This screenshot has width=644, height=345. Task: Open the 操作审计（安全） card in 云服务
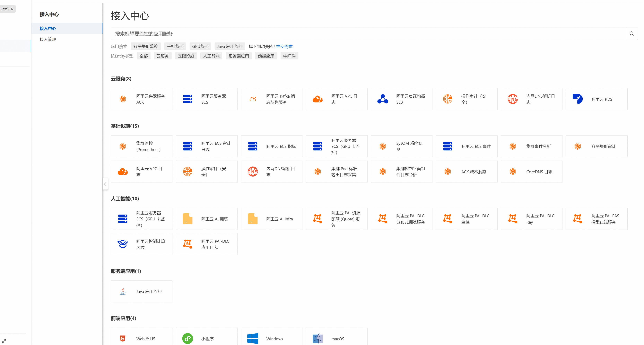[466, 99]
